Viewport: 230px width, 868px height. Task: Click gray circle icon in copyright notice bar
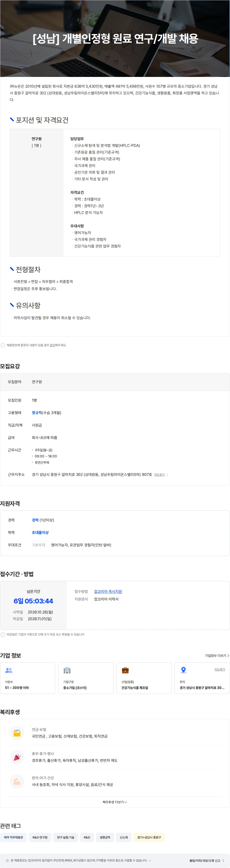(7, 860)
